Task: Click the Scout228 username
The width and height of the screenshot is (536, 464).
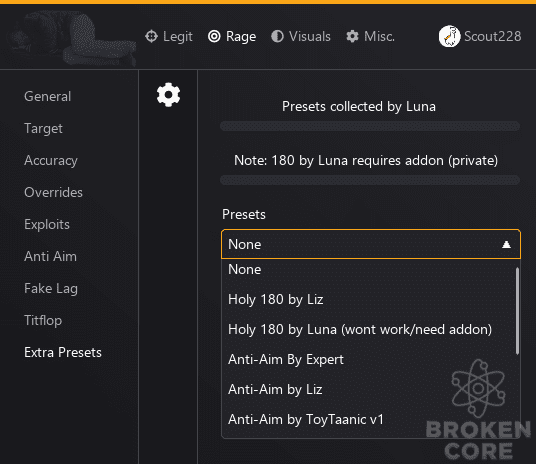Action: pos(493,36)
